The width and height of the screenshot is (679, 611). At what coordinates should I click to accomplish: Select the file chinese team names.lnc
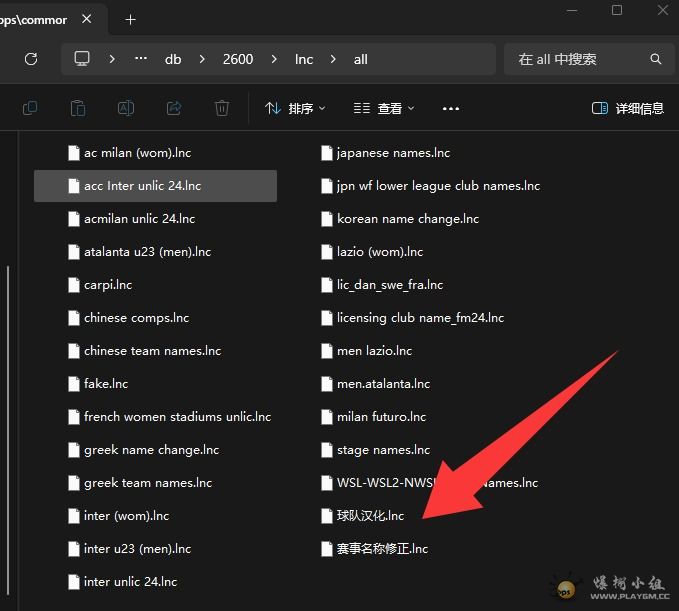point(152,351)
